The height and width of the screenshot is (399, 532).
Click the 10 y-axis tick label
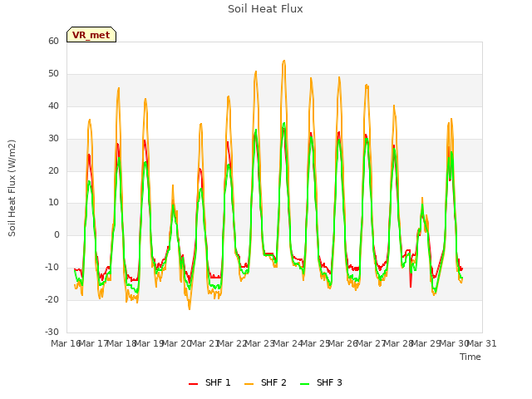(x=53, y=203)
